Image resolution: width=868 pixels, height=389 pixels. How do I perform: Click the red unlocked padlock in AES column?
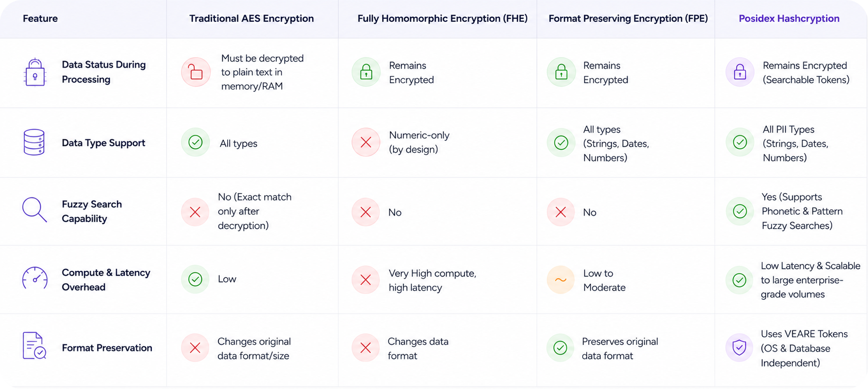pyautogui.click(x=196, y=72)
